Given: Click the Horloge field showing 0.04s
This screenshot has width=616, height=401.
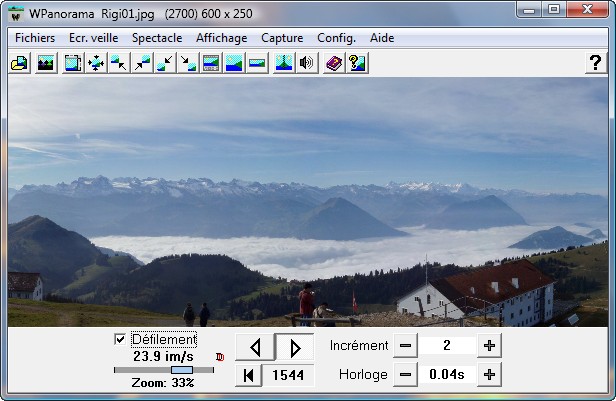Looking at the screenshot, I should pyautogui.click(x=447, y=375).
